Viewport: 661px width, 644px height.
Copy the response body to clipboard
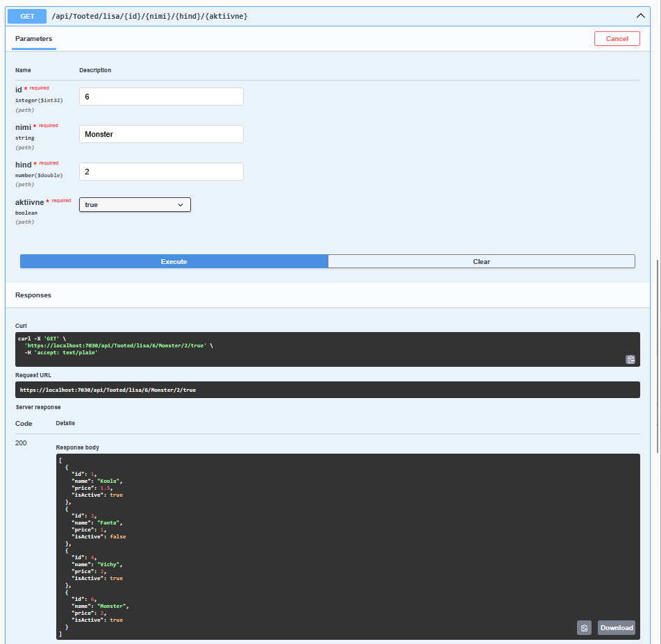(584, 628)
